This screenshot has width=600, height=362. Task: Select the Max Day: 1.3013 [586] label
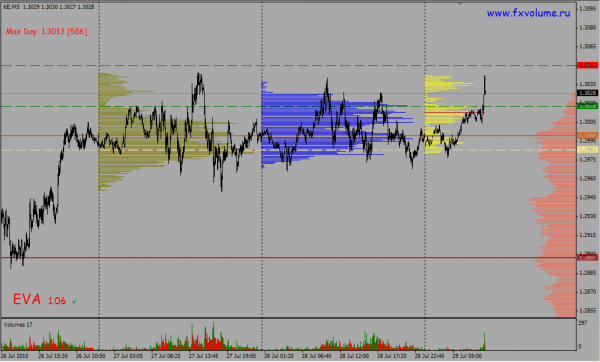[46, 31]
